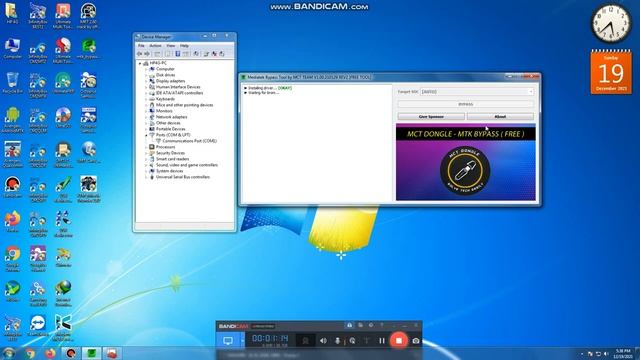The image size is (640, 360).
Task: Expand the Network adapters node
Action: (146, 117)
